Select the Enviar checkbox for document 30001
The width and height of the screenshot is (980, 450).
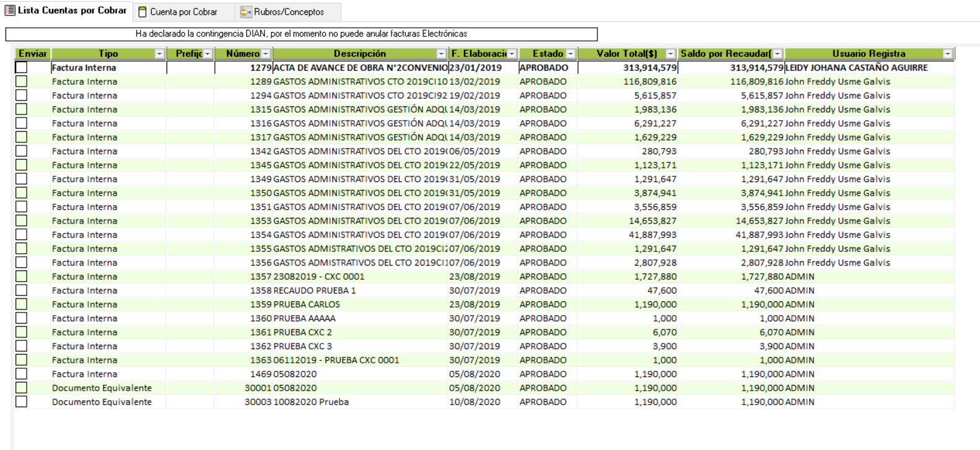pyautogui.click(x=22, y=388)
